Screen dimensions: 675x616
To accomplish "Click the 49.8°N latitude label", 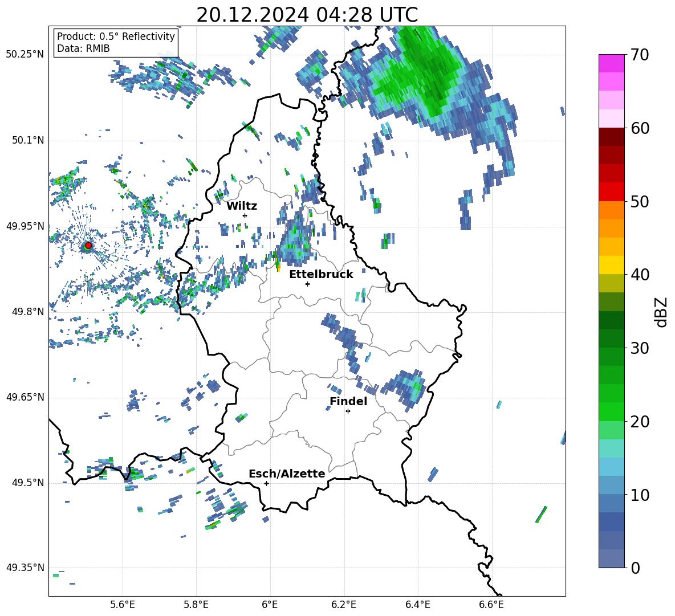I will pyautogui.click(x=27, y=312).
